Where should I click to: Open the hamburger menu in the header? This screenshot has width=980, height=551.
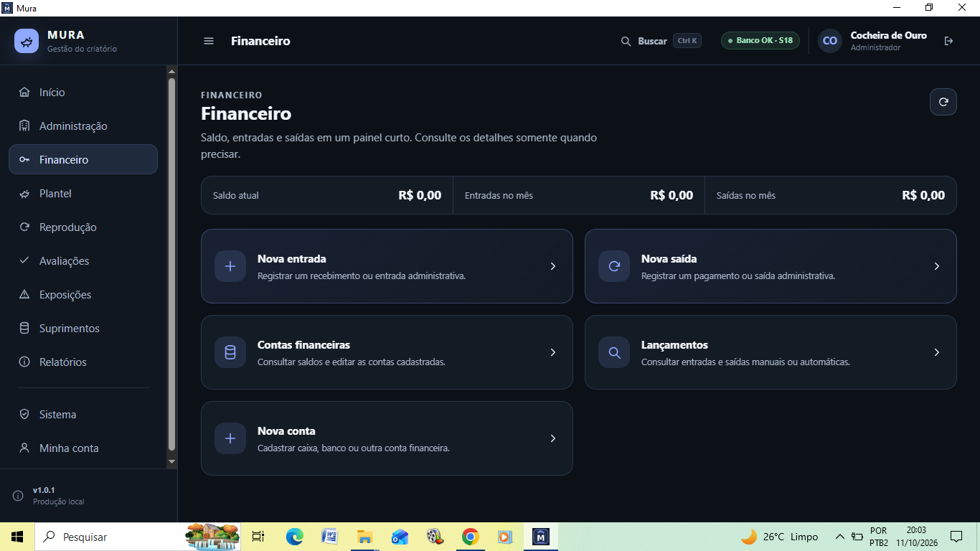(x=209, y=41)
